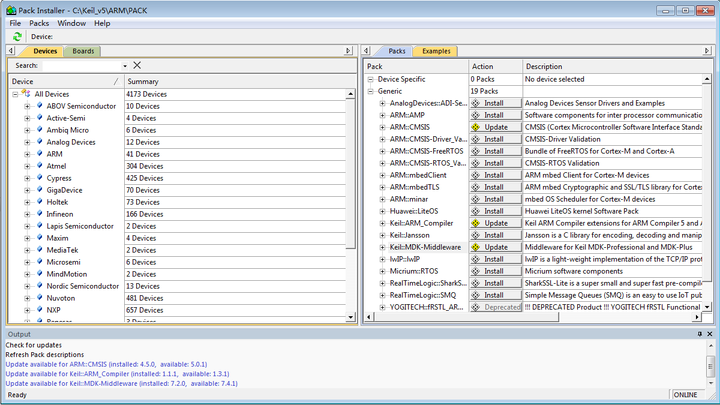Click the Microsemi vendor diamond icon
Image resolution: width=720 pixels, height=405 pixels.
click(x=39, y=262)
